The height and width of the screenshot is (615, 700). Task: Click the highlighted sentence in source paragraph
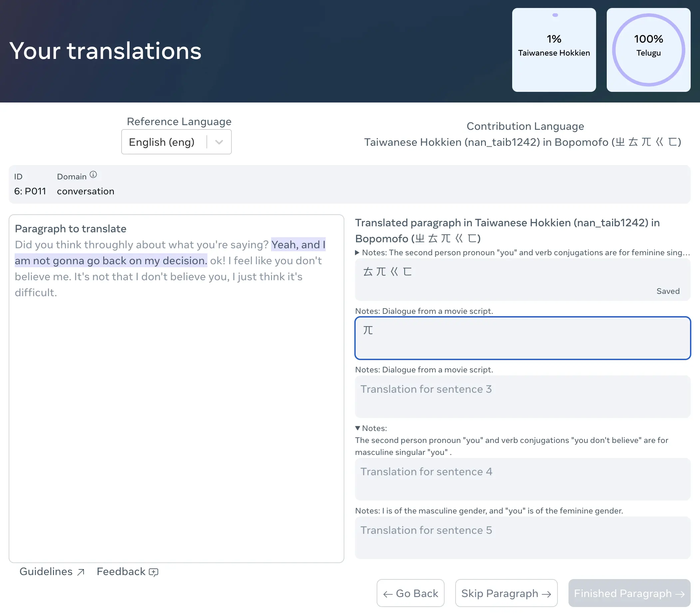pos(111,261)
